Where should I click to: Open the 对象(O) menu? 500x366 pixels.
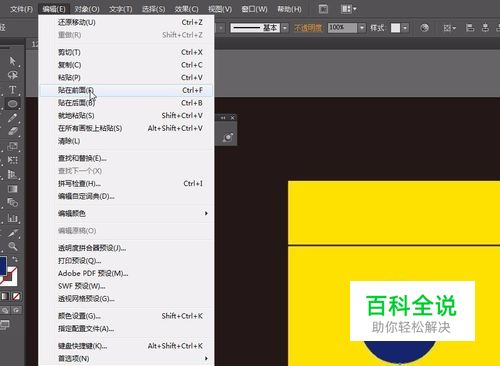[87, 9]
